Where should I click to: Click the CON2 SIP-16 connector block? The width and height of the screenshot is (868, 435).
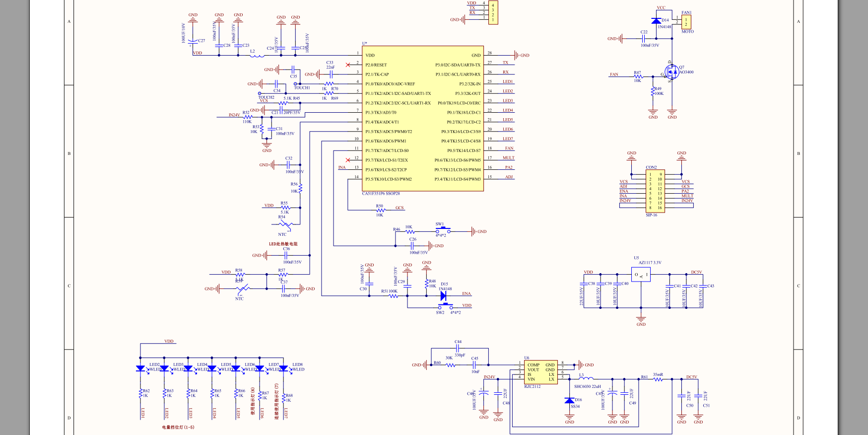655,191
